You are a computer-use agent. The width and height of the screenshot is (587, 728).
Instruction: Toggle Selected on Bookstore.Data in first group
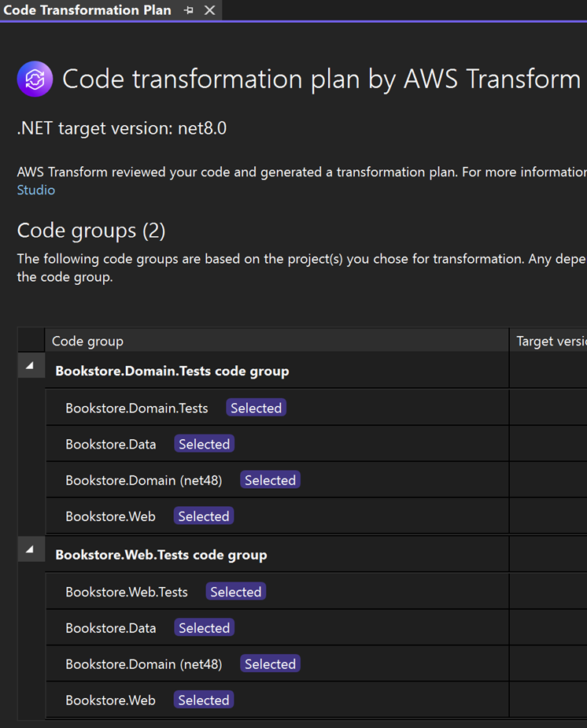pos(204,443)
